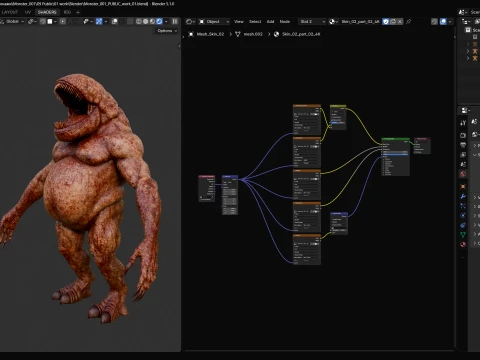The width and height of the screenshot is (480, 360).
Task: Toggle proportional editing in viewport
Action: pos(63,22)
